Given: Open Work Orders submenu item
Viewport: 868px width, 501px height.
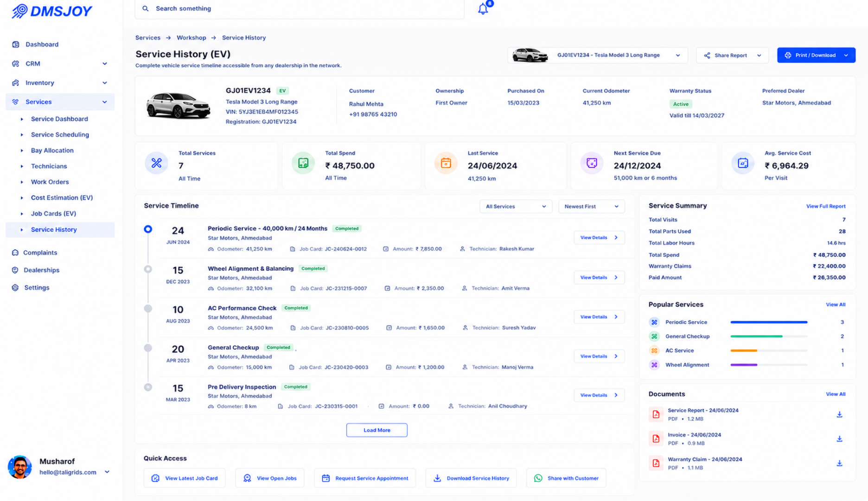Looking at the screenshot, I should tap(50, 182).
